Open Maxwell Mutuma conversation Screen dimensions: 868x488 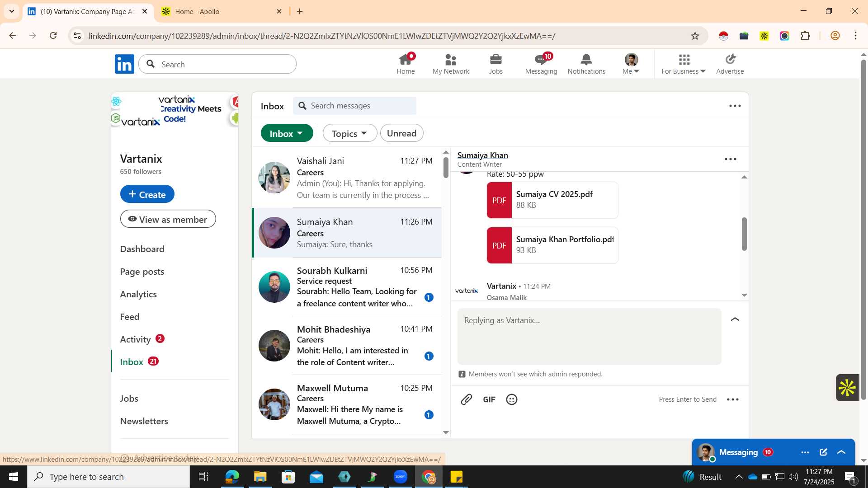(347, 404)
